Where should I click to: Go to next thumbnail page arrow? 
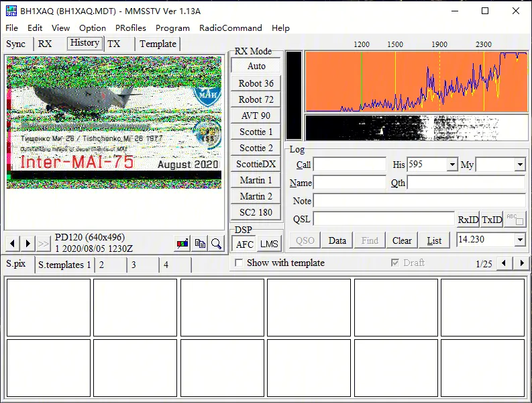point(522,263)
